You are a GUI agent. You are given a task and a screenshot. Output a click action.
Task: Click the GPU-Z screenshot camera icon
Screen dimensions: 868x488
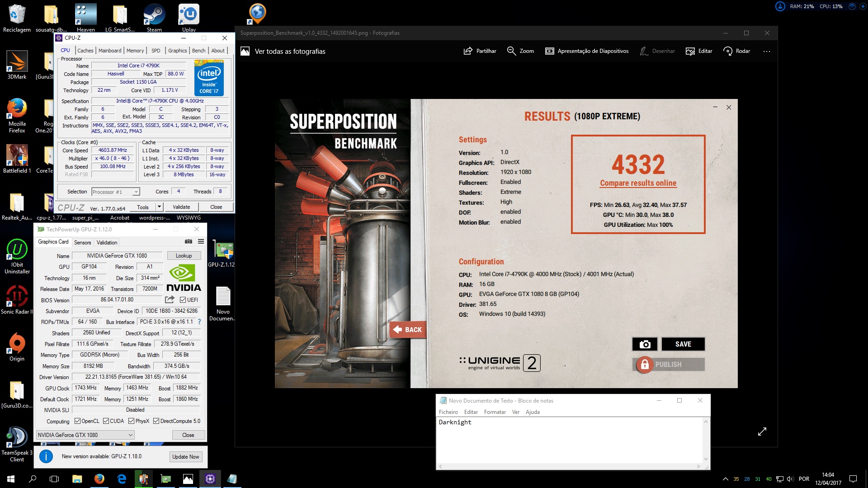coord(189,242)
